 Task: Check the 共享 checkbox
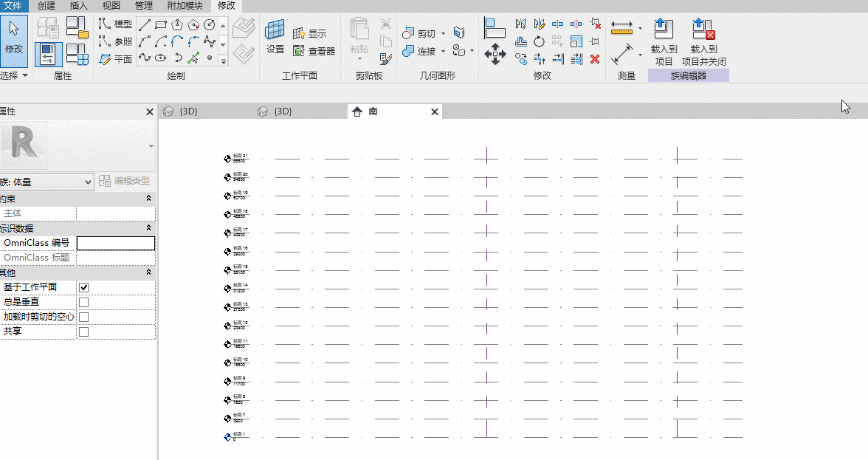point(83,332)
